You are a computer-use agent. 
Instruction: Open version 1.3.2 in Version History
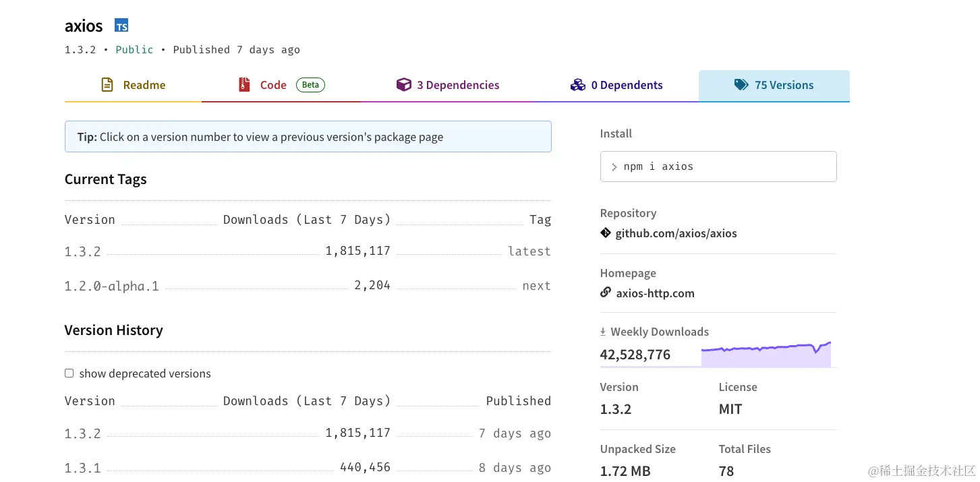click(82, 433)
